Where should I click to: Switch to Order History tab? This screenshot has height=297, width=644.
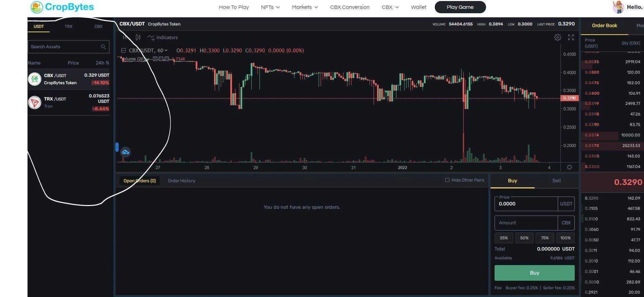(181, 181)
